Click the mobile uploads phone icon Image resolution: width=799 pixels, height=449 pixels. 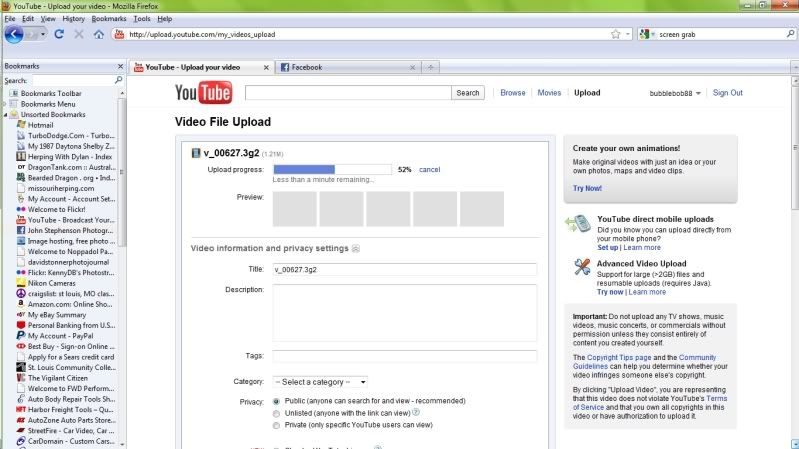[x=578, y=224]
